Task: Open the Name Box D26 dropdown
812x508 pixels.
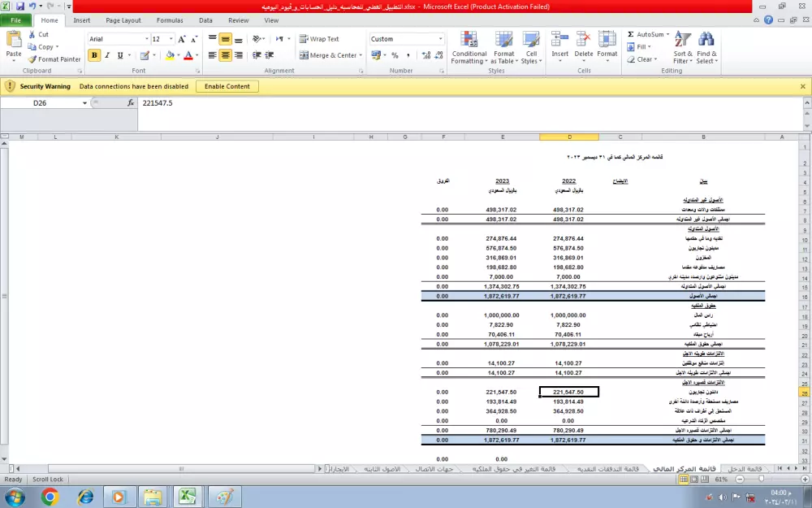Action: 84,102
